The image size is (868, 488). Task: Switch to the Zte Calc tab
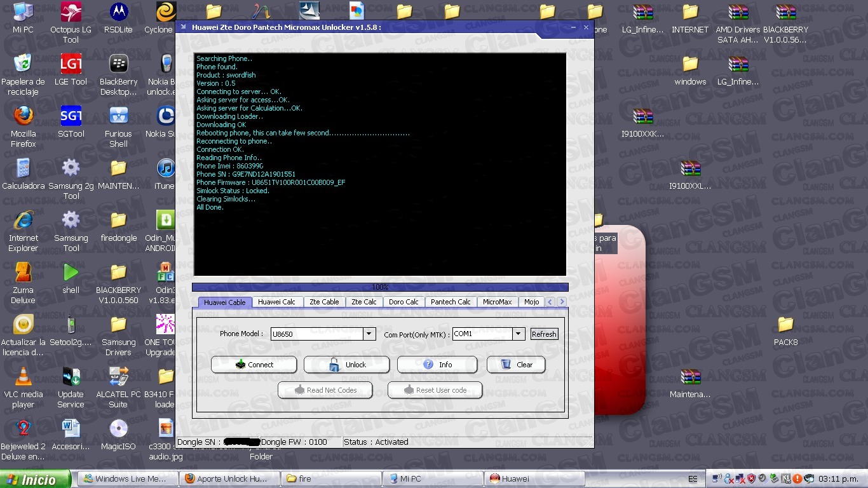pyautogui.click(x=364, y=302)
